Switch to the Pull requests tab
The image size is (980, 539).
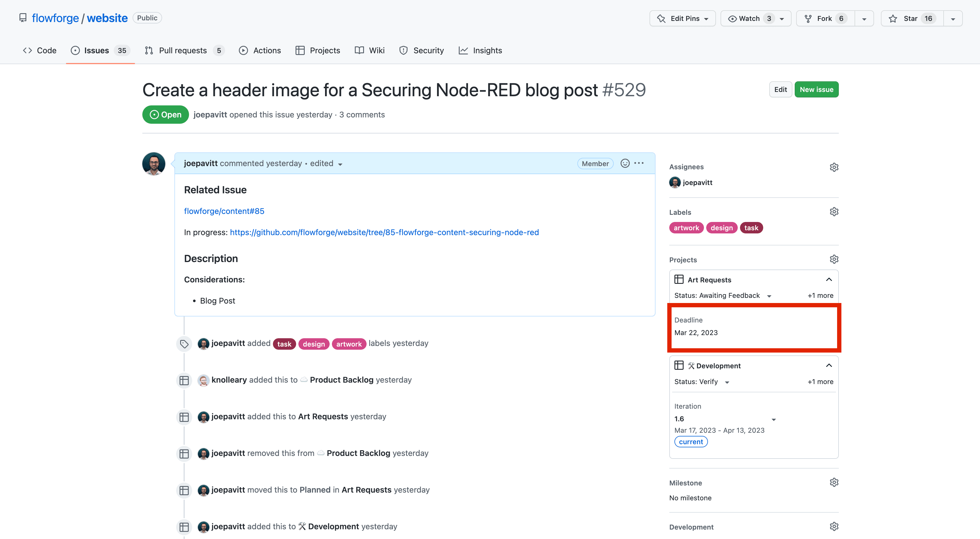click(183, 50)
